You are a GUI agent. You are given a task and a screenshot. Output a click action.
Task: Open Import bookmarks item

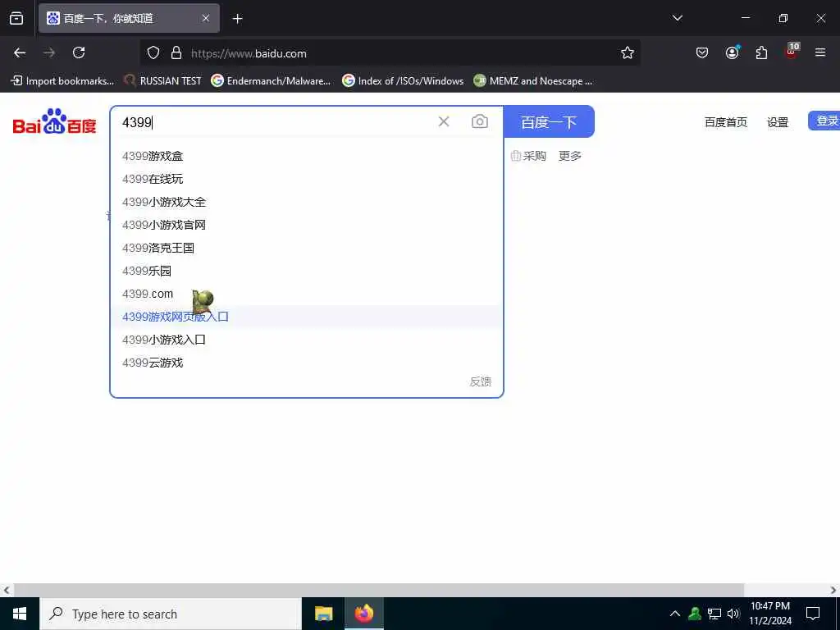62,81
